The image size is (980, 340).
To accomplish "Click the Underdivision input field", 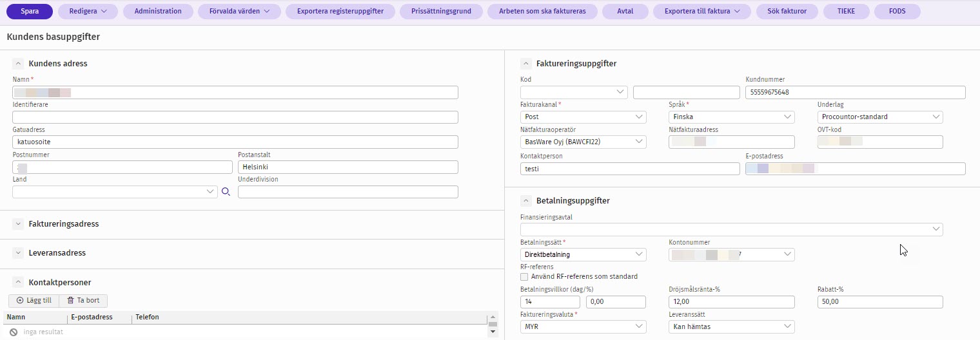I will coord(348,192).
